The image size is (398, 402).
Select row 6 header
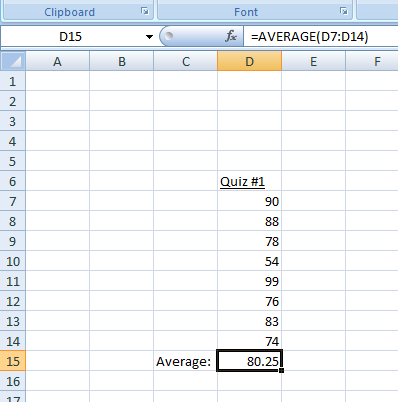click(13, 181)
